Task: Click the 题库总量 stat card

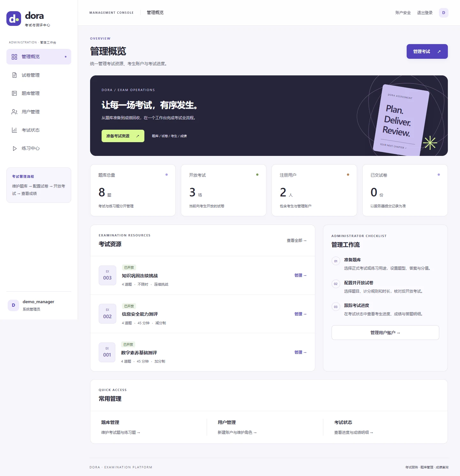Action: tap(133, 190)
